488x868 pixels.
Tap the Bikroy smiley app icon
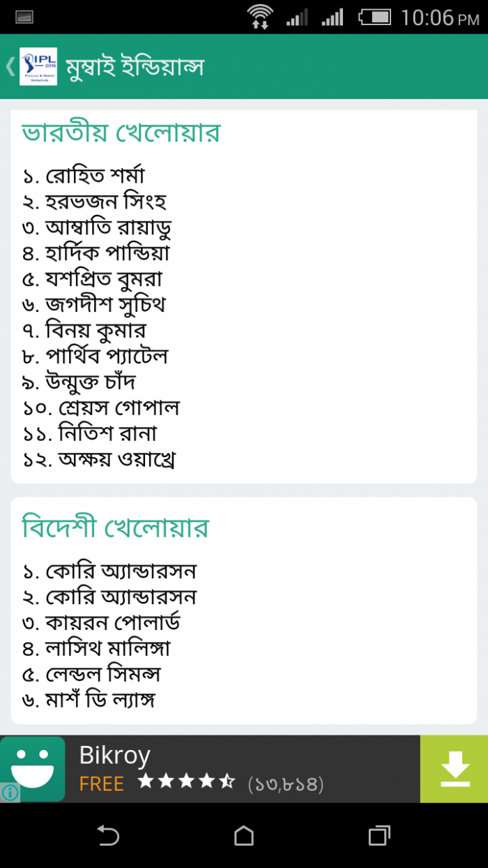pos(33,768)
